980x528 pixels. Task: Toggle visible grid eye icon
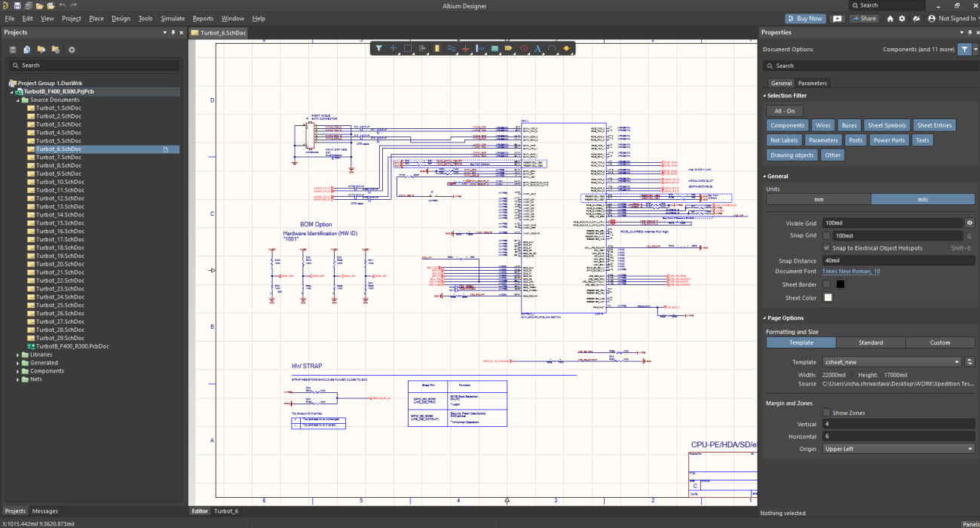(x=969, y=223)
